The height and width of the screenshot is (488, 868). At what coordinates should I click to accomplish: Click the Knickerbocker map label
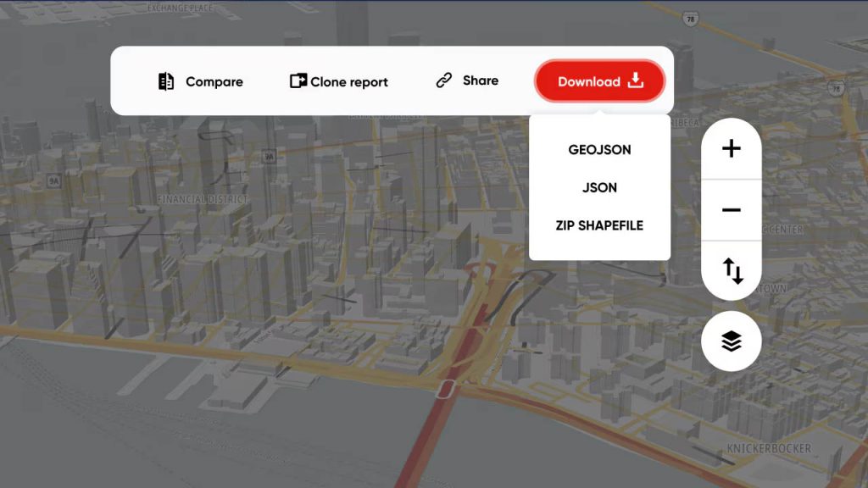click(x=768, y=448)
